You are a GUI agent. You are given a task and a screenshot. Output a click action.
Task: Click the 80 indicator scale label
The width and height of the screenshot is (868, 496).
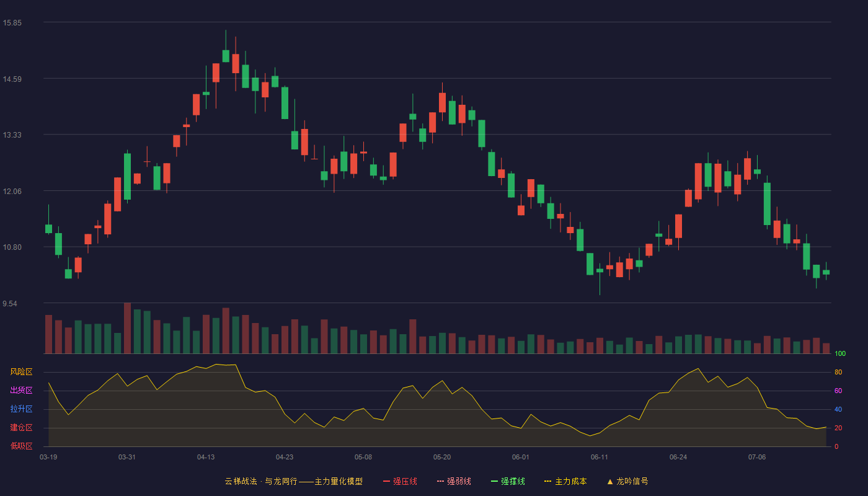[838, 372]
